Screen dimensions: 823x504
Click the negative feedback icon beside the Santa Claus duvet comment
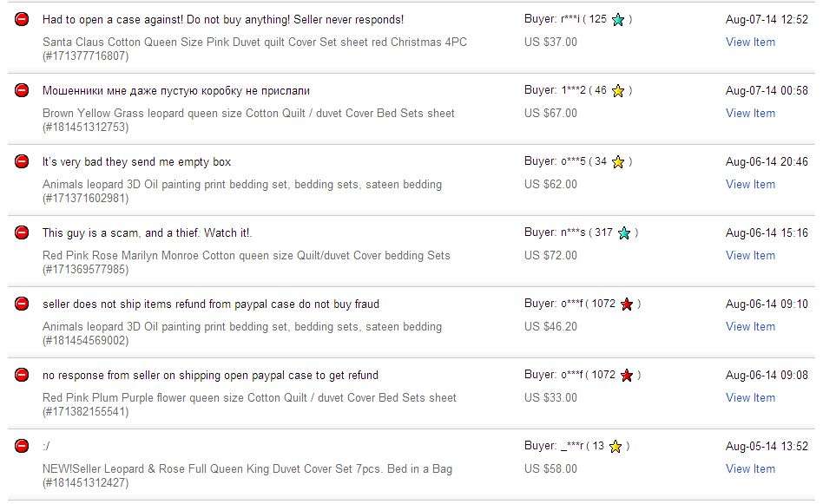[22, 19]
